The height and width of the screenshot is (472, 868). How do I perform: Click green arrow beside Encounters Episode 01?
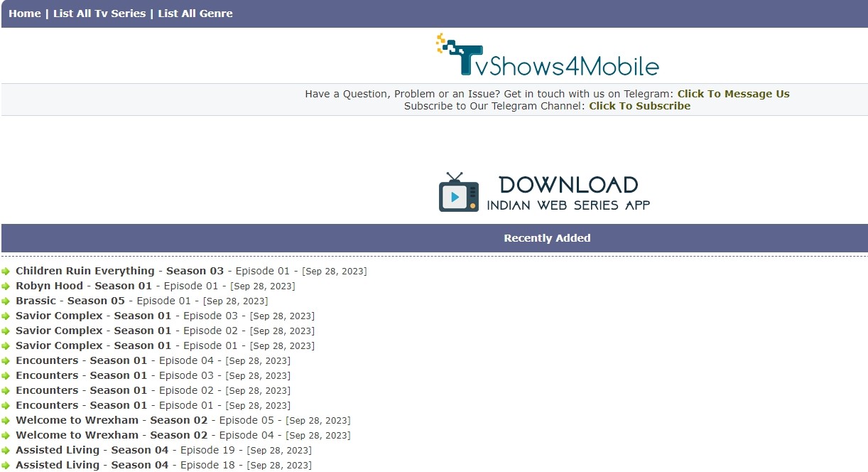6,406
